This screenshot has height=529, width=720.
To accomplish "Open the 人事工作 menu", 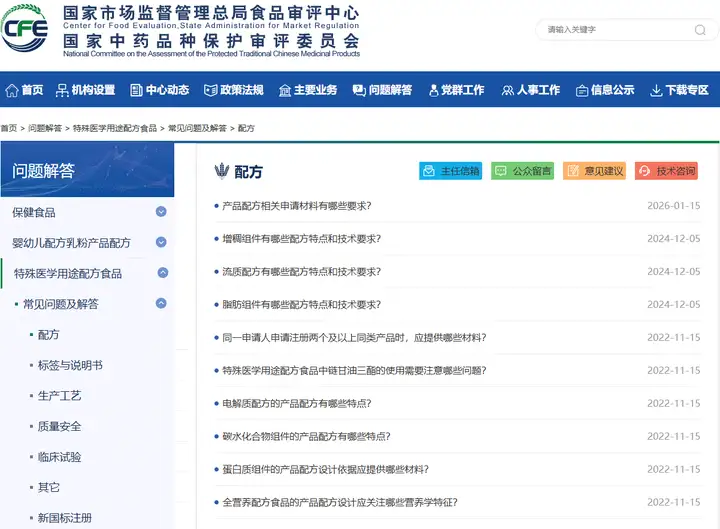I will point(539,90).
